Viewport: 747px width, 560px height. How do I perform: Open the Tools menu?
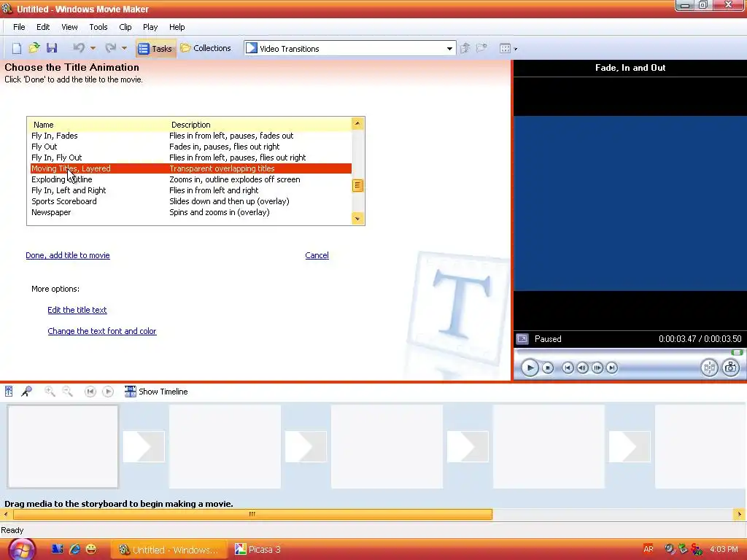[x=98, y=27]
